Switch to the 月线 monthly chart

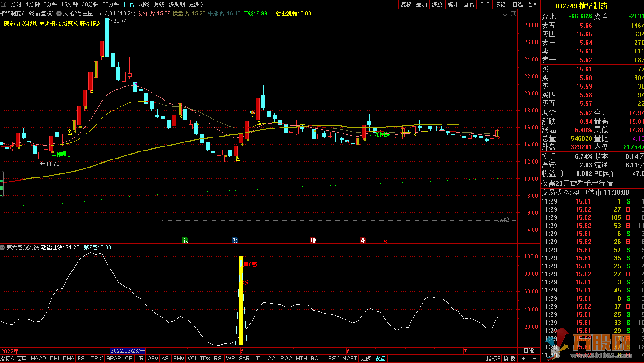pyautogui.click(x=159, y=4)
